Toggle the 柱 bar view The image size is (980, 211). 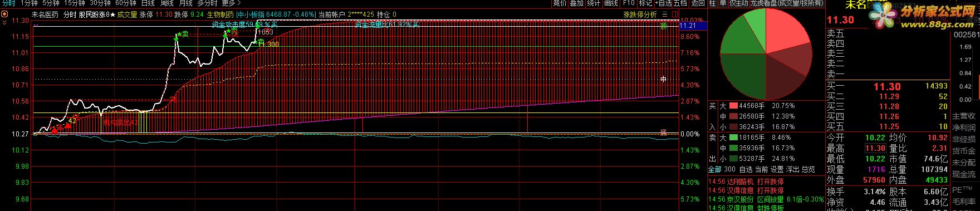(x=713, y=3)
